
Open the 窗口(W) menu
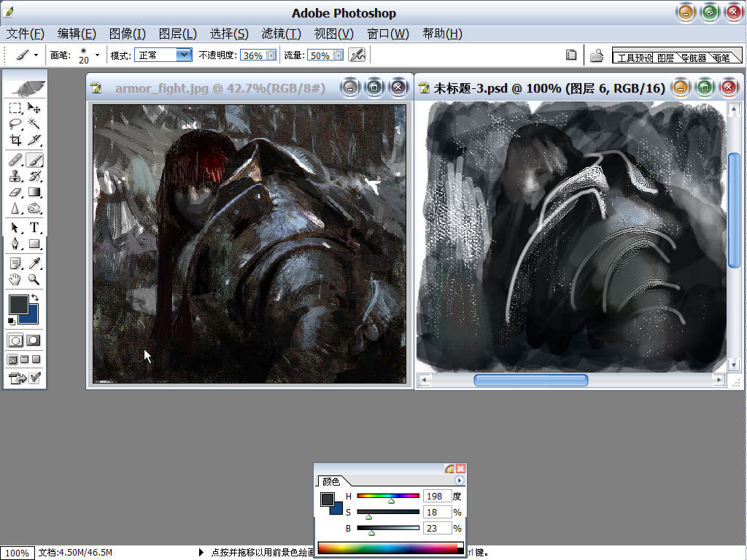point(388,34)
